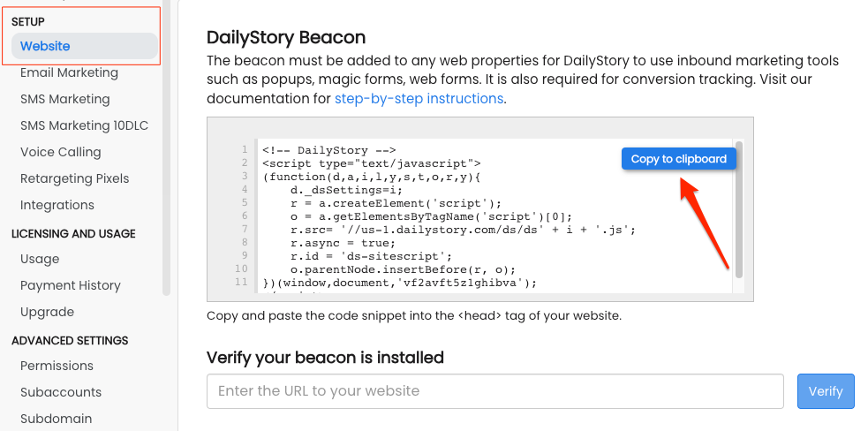Image resolution: width=868 pixels, height=431 pixels.
Task: Open Retargeting Pixels settings
Action: click(x=74, y=179)
